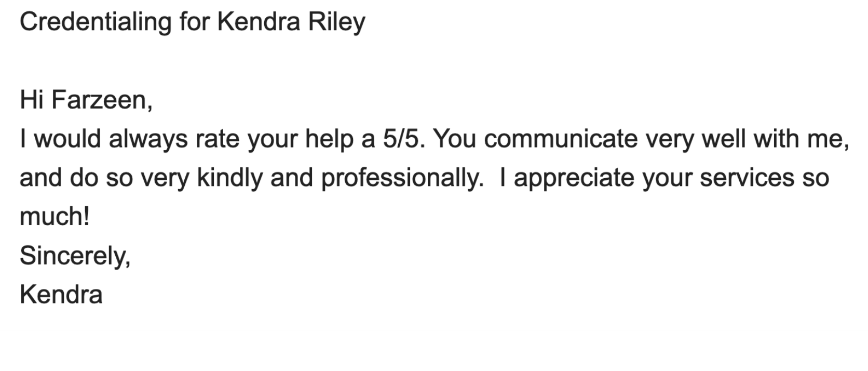868x371 pixels.
Task: Click the word 'help' before the rating
Action: [329, 139]
